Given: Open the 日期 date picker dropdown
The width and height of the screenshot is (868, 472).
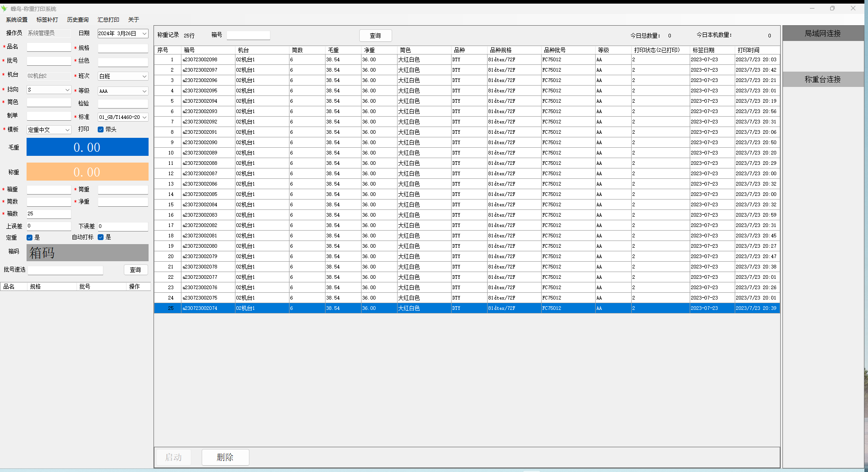Looking at the screenshot, I should [145, 34].
